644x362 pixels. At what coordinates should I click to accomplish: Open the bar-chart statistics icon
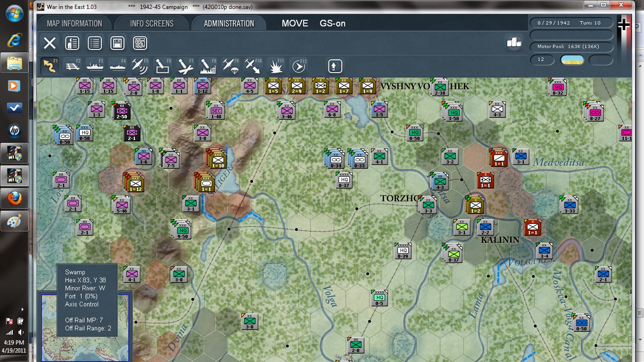[514, 42]
